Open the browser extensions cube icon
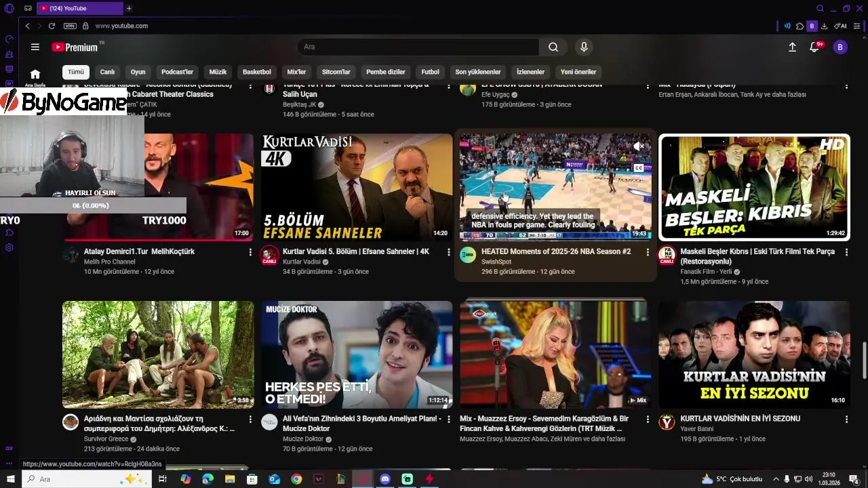Viewport: 868px width, 488px height. coord(800,26)
